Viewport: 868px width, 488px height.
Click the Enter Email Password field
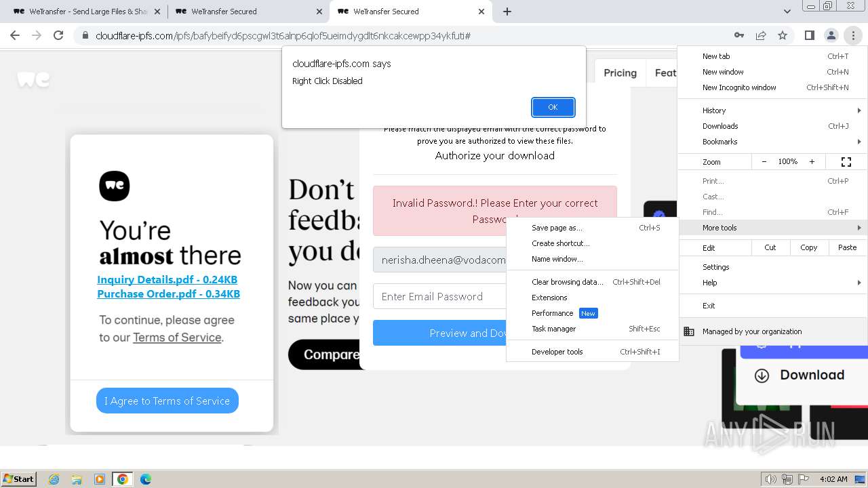point(439,296)
